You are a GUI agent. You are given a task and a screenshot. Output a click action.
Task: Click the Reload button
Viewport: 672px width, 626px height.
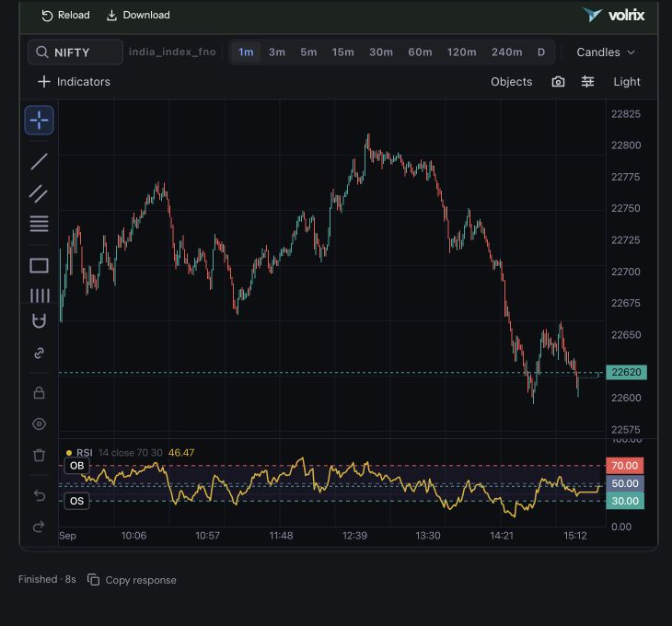[x=65, y=16]
